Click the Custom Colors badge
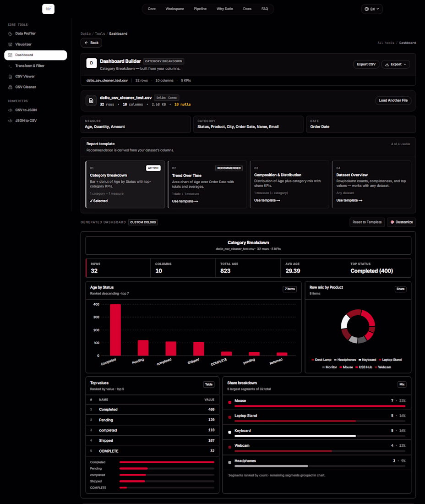The width and height of the screenshot is (425, 504). 143,222
